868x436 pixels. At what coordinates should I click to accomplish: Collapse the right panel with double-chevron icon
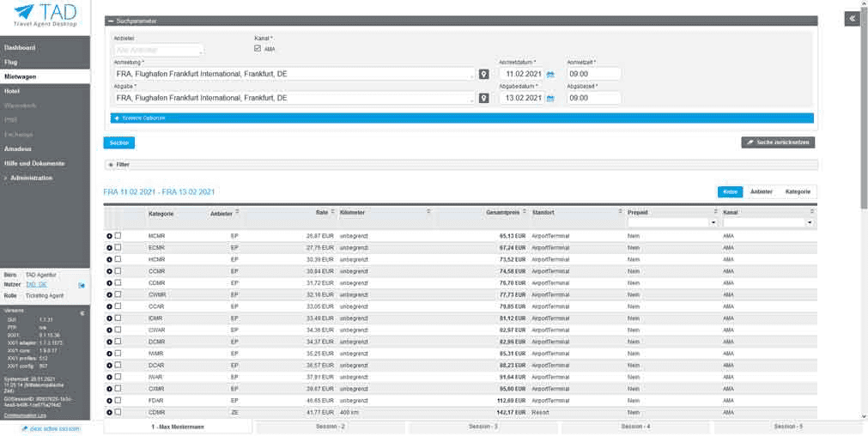click(852, 19)
